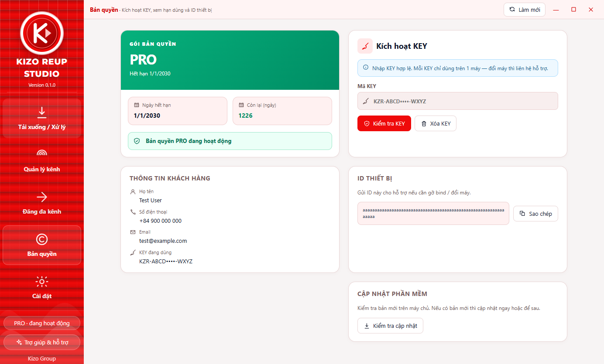Click the calendar icon beside Ngày hết hạn
This screenshot has height=364, width=604.
[x=137, y=105]
